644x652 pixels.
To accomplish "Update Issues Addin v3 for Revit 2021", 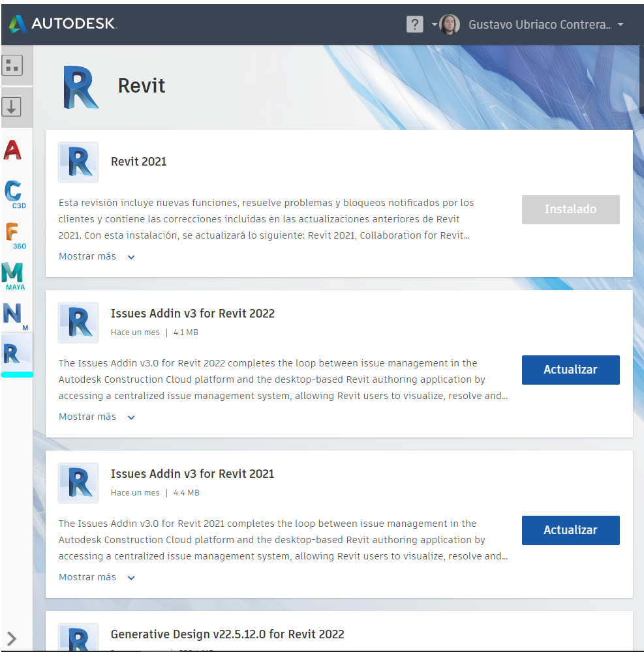I will [570, 530].
